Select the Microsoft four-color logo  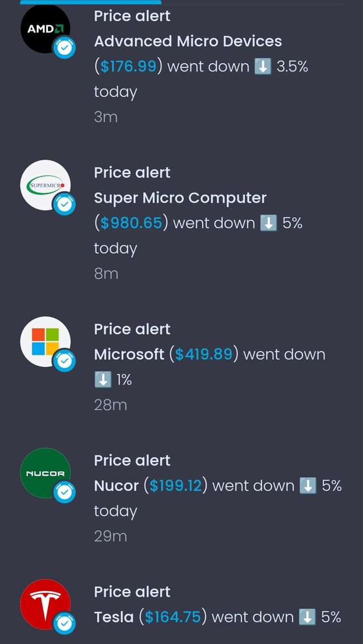pos(45,341)
